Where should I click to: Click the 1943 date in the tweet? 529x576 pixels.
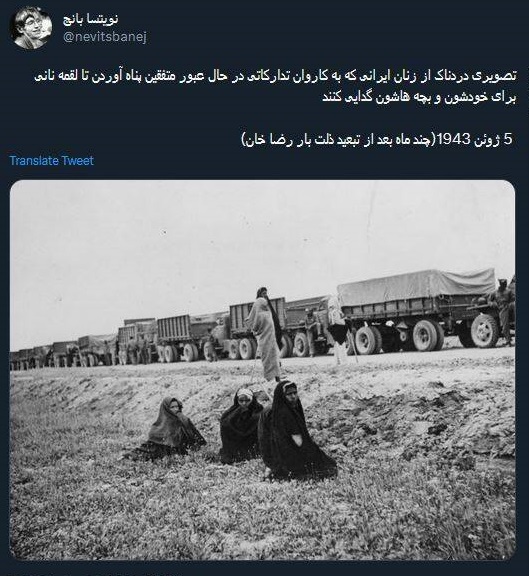454,139
